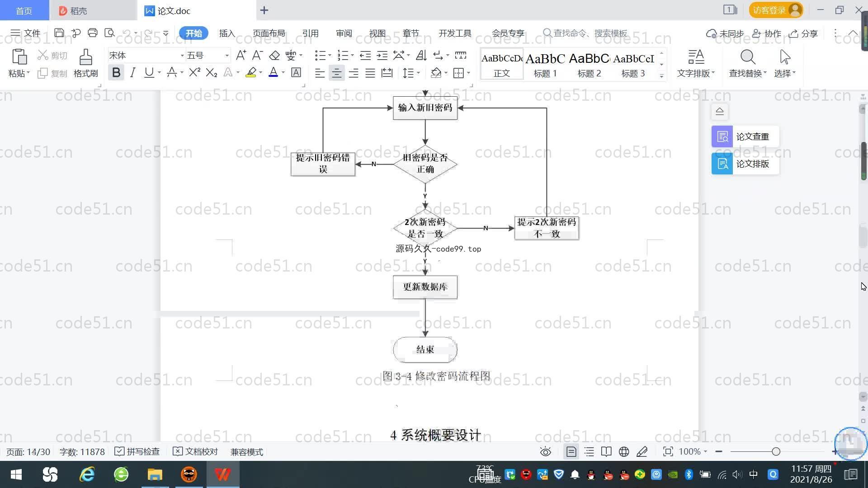The image size is (868, 488).
Task: Apply text highlight color
Action: pyautogui.click(x=251, y=72)
